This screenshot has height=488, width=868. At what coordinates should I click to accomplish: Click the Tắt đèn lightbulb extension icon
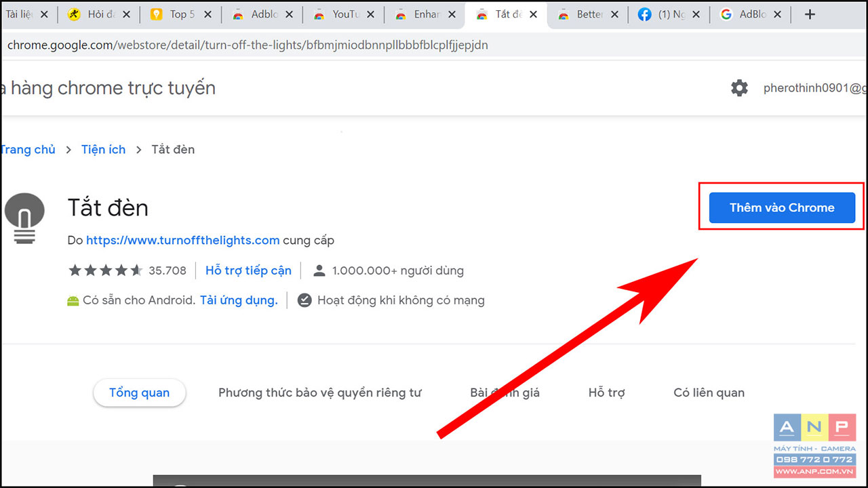pos(24,217)
